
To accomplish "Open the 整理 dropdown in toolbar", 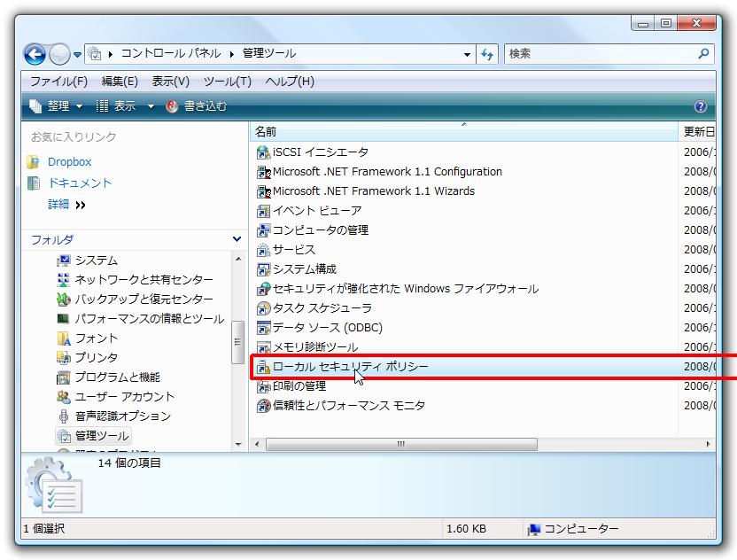I will [56, 106].
